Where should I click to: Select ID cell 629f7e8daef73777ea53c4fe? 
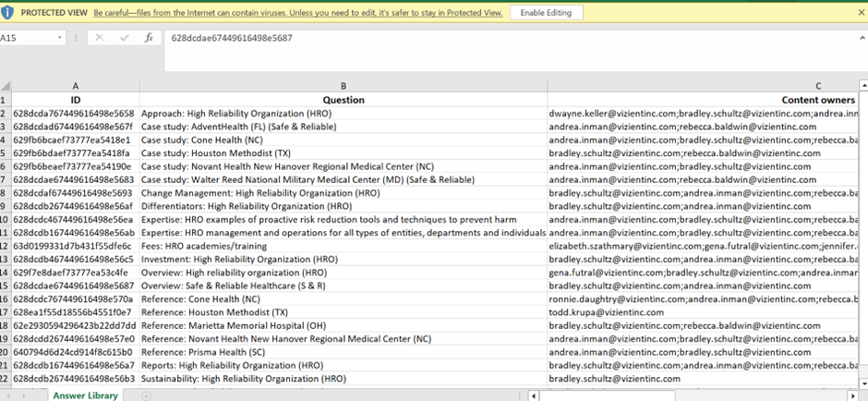(76, 273)
